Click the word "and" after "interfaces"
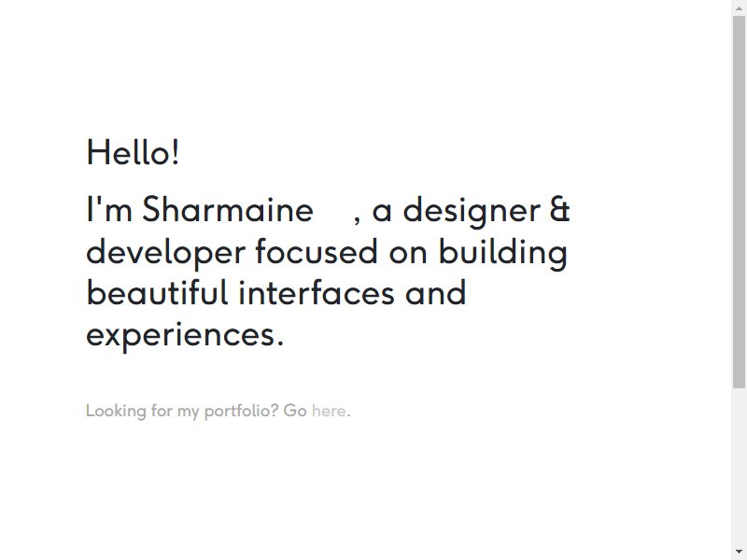This screenshot has height=560, width=747. click(435, 292)
